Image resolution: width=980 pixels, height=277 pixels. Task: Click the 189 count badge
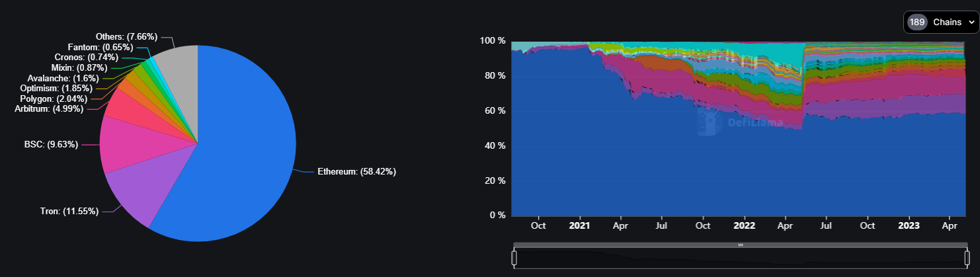tap(917, 22)
